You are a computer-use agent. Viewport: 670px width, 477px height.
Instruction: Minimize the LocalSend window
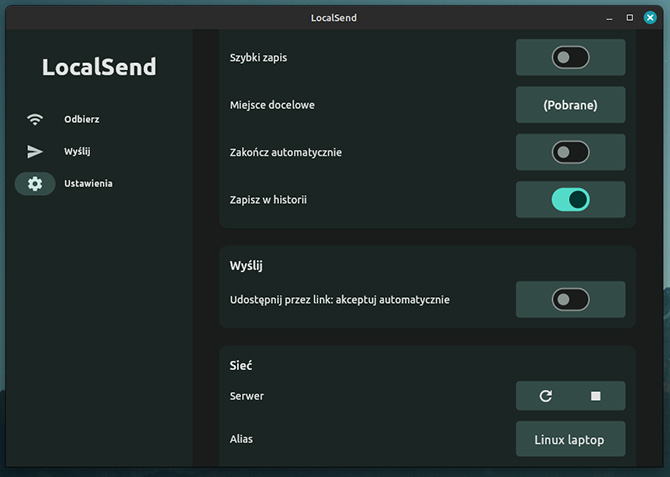tap(609, 18)
